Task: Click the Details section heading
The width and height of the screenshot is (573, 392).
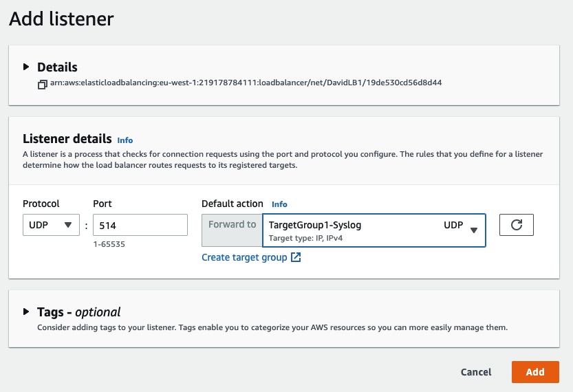Action: [57, 67]
